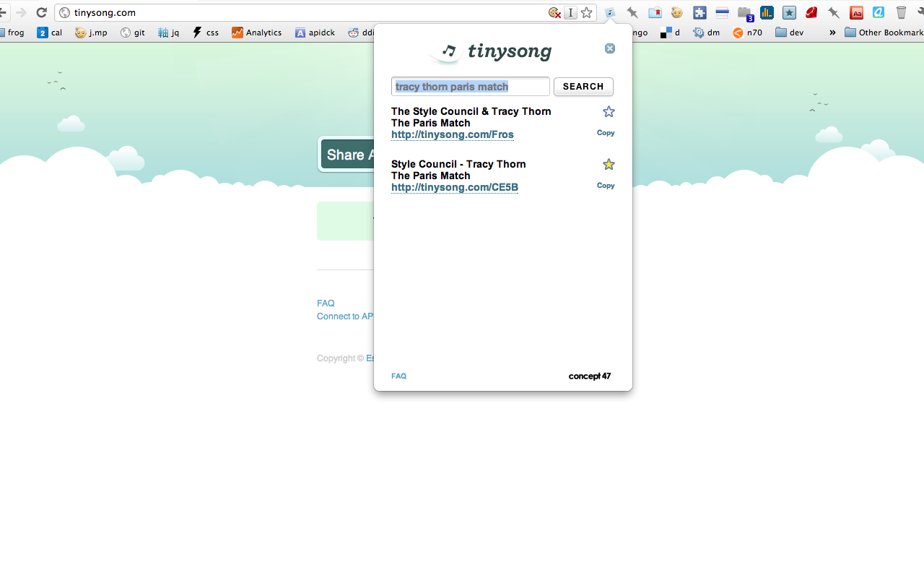Expand the dev bookmarks folder
This screenshot has width=924, height=578.
[789, 33]
